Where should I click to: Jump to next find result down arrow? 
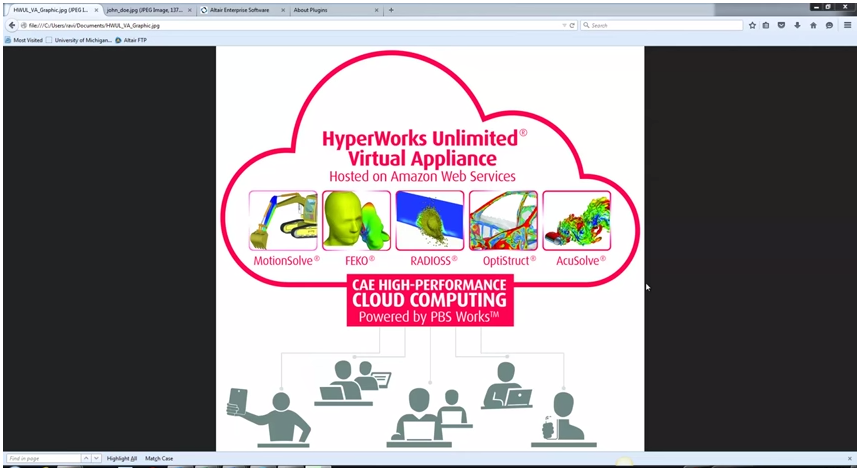pyautogui.click(x=96, y=458)
